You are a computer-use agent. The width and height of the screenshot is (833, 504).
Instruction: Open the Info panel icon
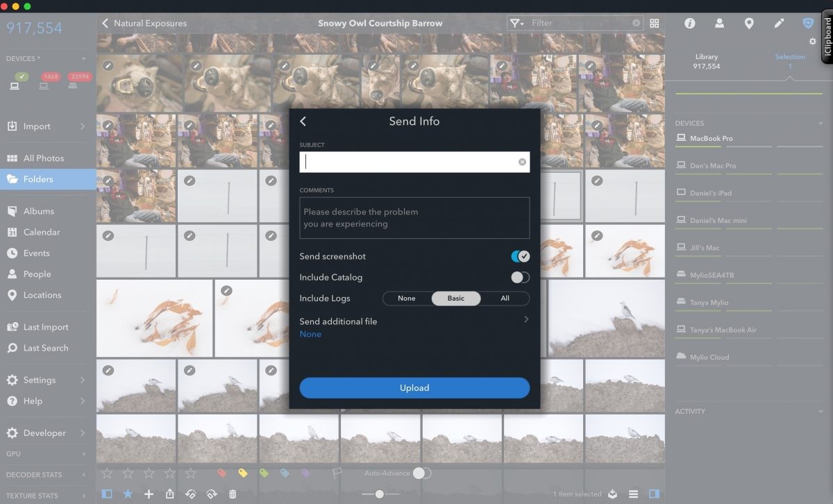[x=689, y=23]
